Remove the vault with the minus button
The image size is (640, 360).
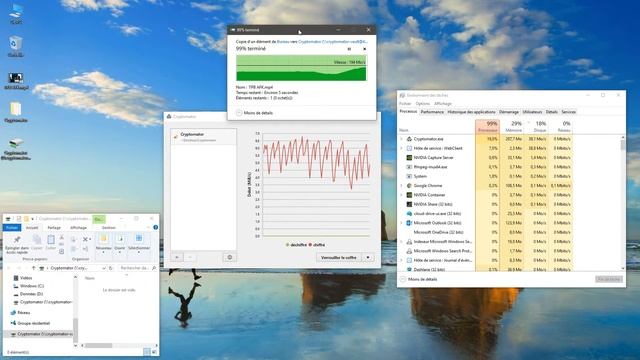(190, 258)
